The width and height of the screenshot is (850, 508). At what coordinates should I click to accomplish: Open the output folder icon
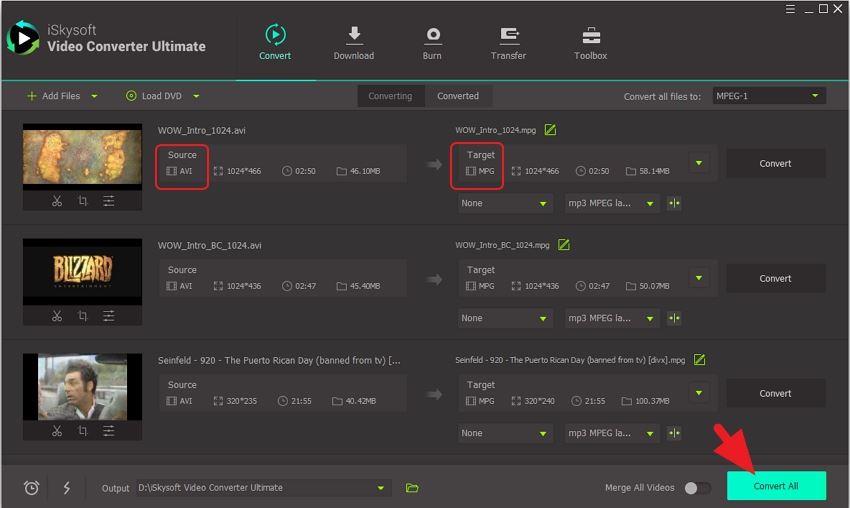[412, 488]
